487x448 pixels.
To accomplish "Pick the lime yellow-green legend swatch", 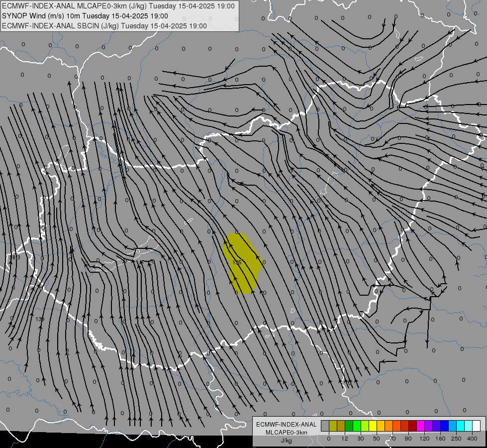I will [365, 426].
